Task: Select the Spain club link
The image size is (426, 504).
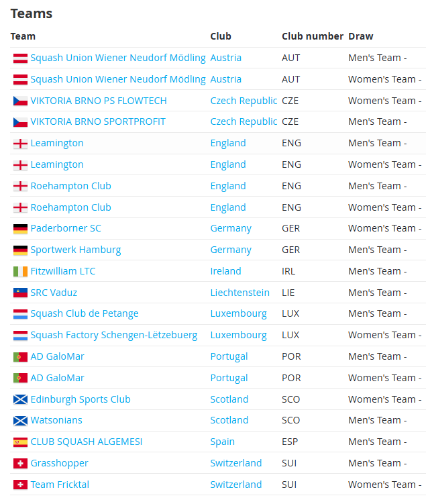Action: tap(223, 442)
